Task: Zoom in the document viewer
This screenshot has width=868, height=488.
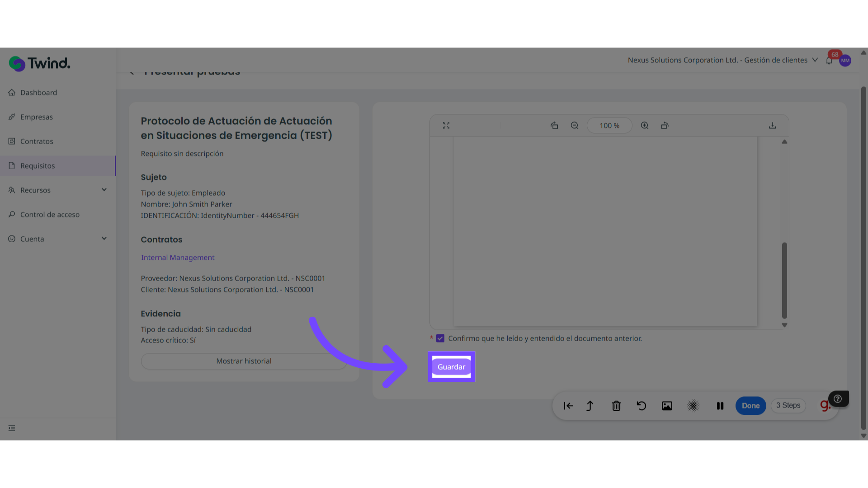Action: [x=645, y=126]
